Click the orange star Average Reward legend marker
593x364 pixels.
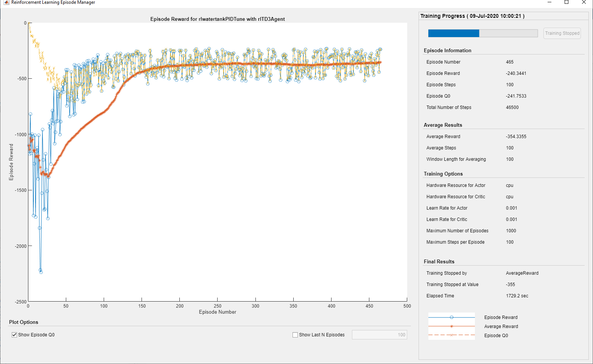pyautogui.click(x=451, y=326)
